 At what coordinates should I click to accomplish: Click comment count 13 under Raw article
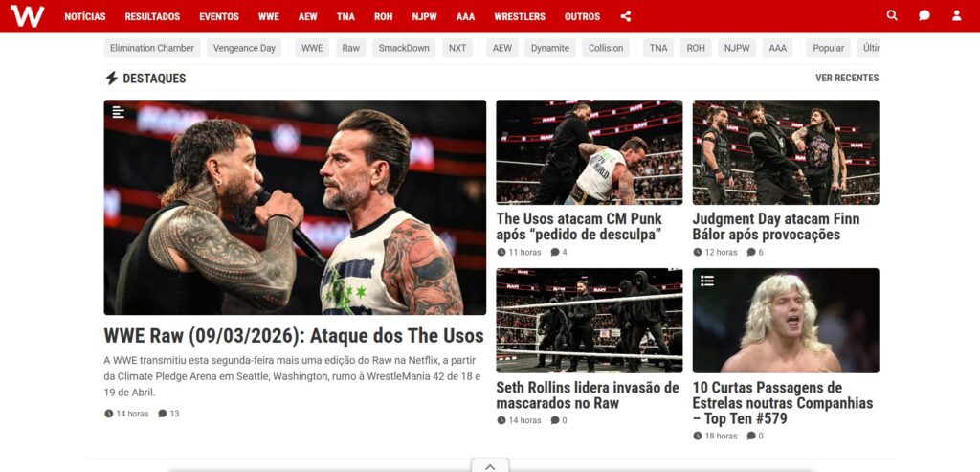click(x=168, y=414)
